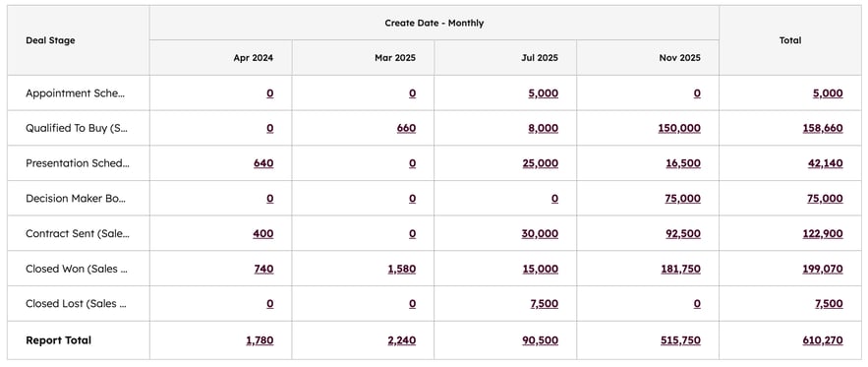Open Contract Sent Mar 2025 zero value
Screen dimensions: 868x367
tap(413, 234)
